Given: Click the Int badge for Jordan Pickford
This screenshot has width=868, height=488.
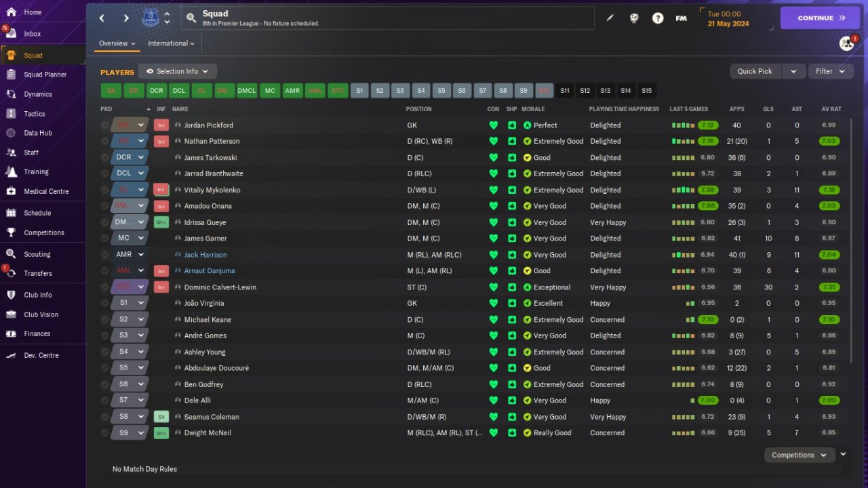Looking at the screenshot, I should pos(161,125).
